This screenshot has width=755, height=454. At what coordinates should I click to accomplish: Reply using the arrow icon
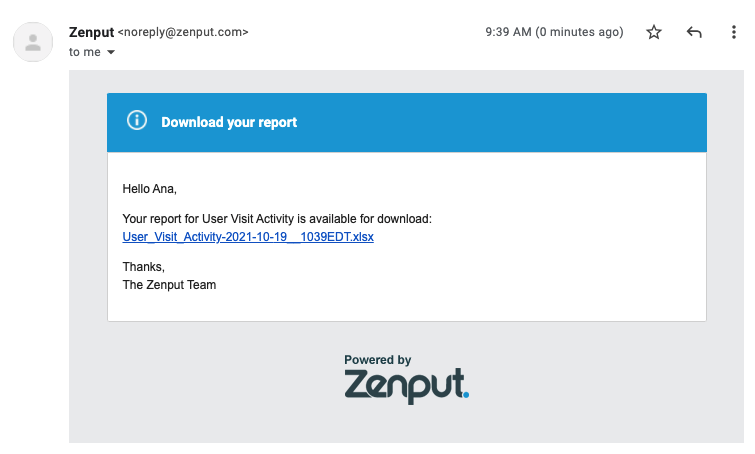point(694,32)
